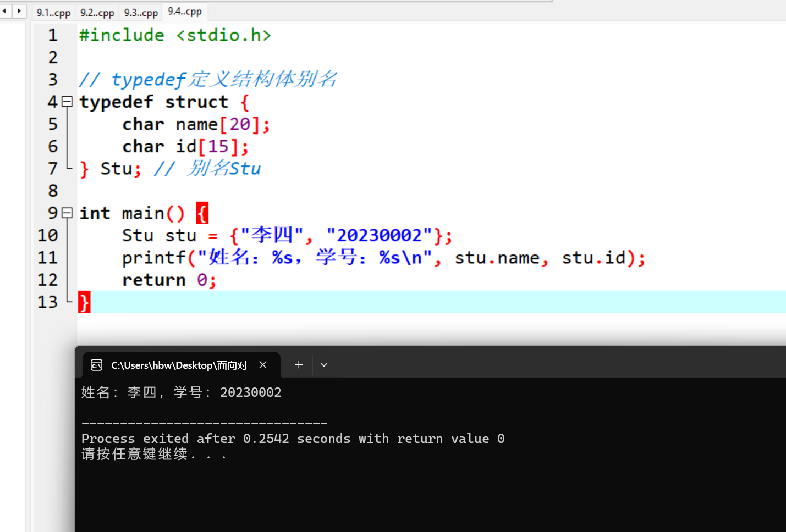Click the 请按任意键继续 prompt in console
Screen dimensions: 786x532
coord(154,454)
